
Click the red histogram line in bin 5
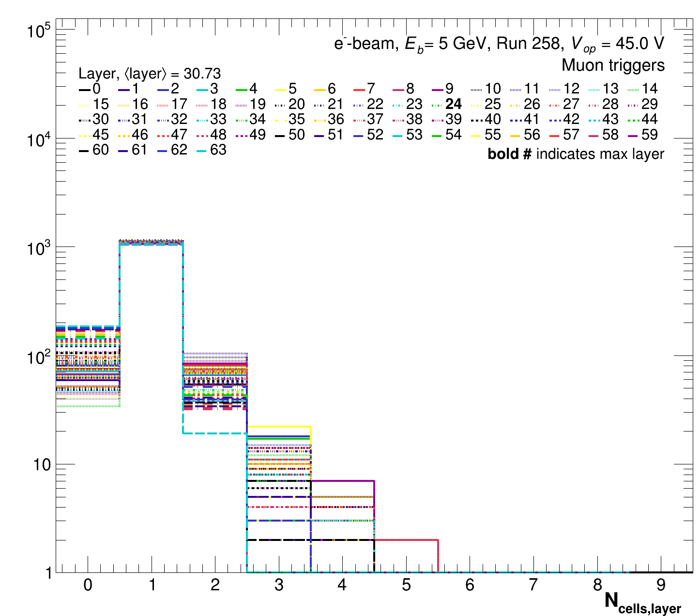coord(406,539)
